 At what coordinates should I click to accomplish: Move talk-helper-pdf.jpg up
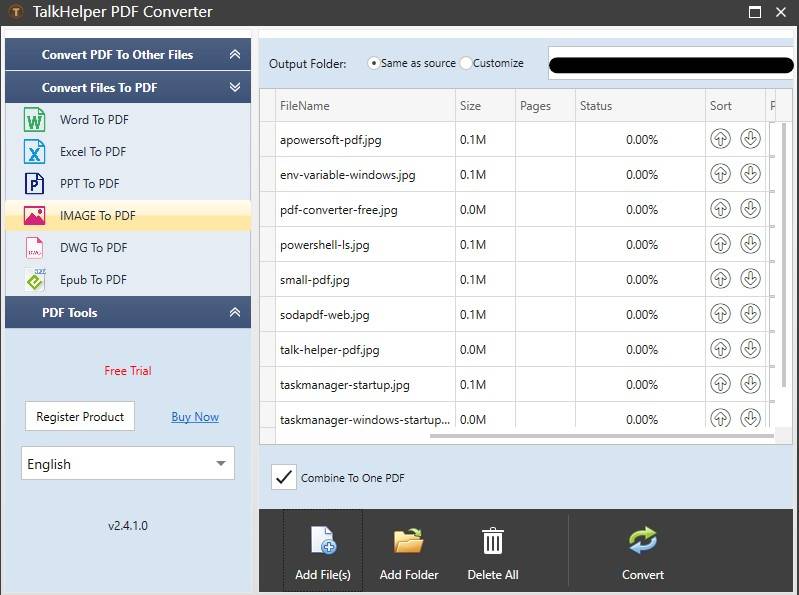pyautogui.click(x=720, y=349)
